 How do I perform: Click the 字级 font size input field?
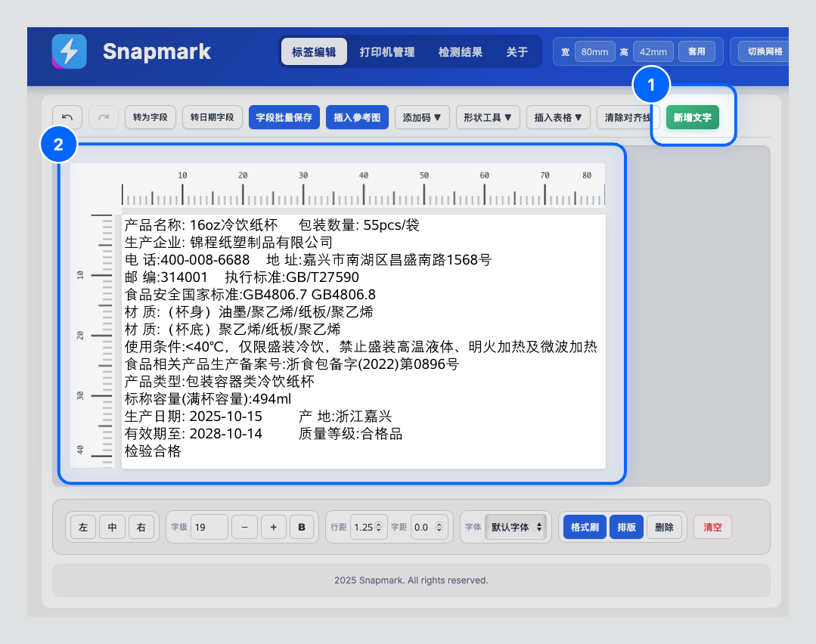[209, 527]
